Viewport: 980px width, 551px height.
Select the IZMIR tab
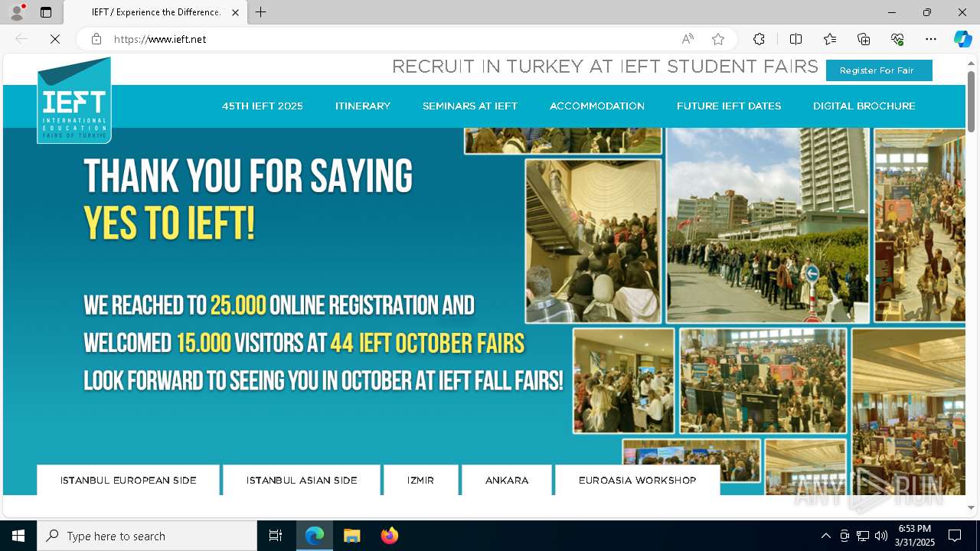(x=421, y=481)
